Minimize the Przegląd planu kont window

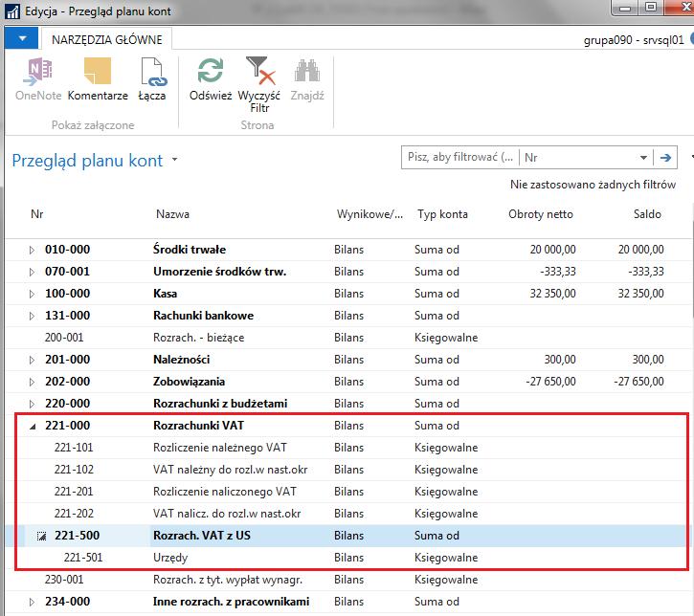pyautogui.click(x=625, y=8)
